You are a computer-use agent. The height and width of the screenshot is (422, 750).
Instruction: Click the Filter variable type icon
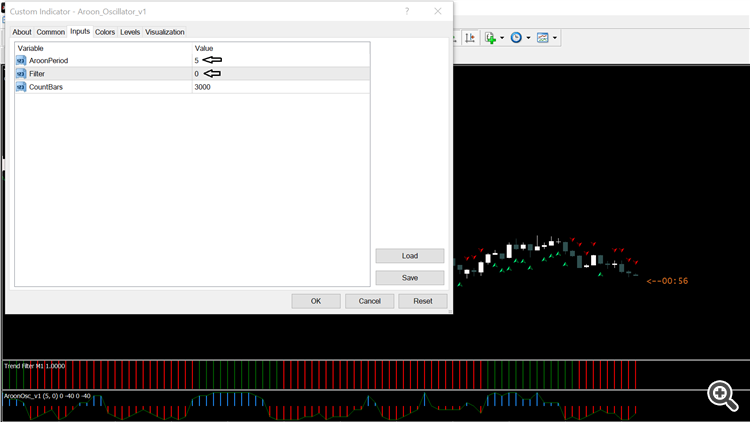(21, 74)
